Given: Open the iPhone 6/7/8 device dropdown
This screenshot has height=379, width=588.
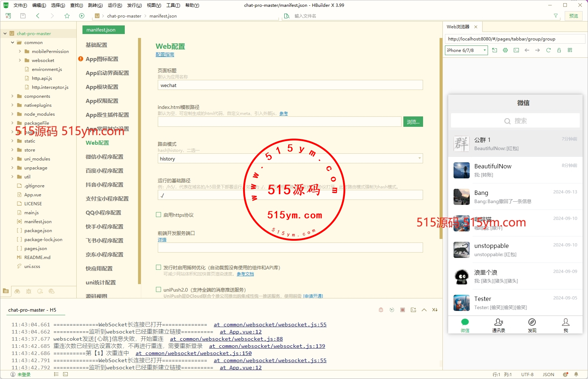Looking at the screenshot, I should pos(466,51).
